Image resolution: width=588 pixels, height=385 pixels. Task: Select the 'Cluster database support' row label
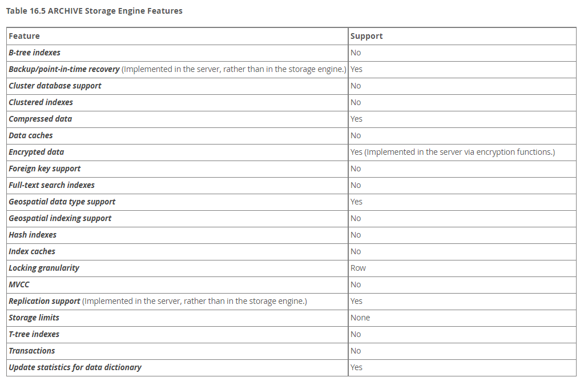55,86
